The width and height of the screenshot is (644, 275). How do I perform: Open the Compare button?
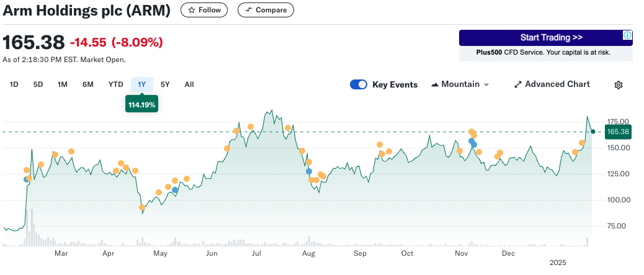266,11
